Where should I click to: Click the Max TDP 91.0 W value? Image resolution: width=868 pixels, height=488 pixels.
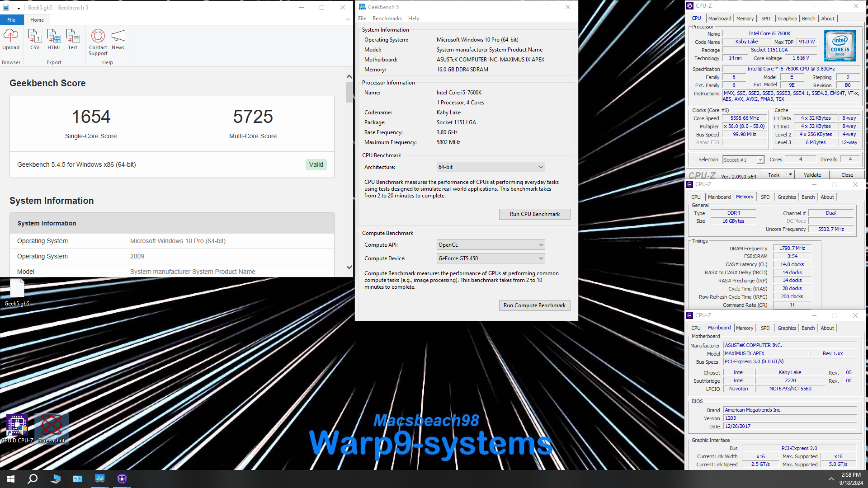pyautogui.click(x=807, y=42)
